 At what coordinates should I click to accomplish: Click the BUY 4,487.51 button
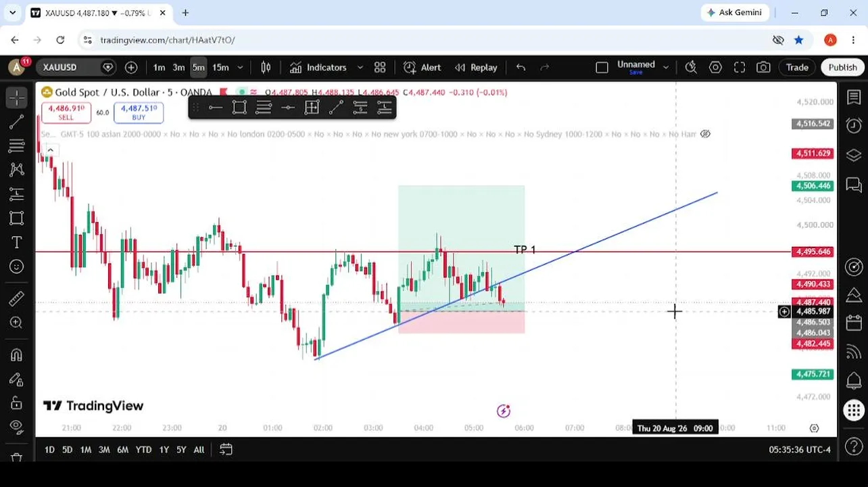click(x=139, y=112)
